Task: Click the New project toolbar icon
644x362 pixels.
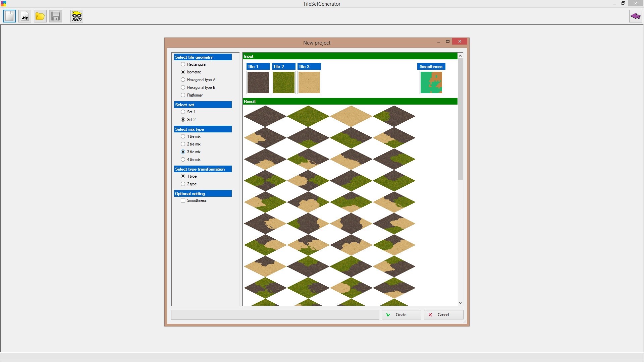Action: click(x=9, y=16)
